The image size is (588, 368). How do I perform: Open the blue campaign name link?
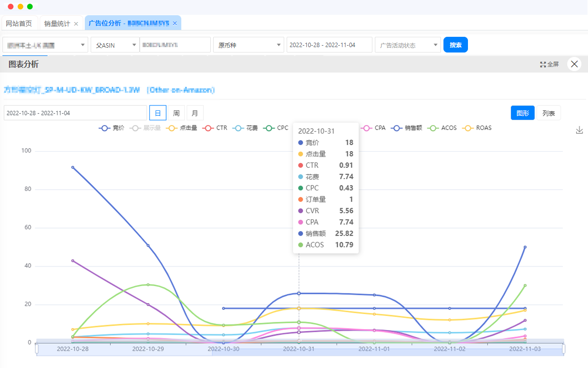pos(109,90)
